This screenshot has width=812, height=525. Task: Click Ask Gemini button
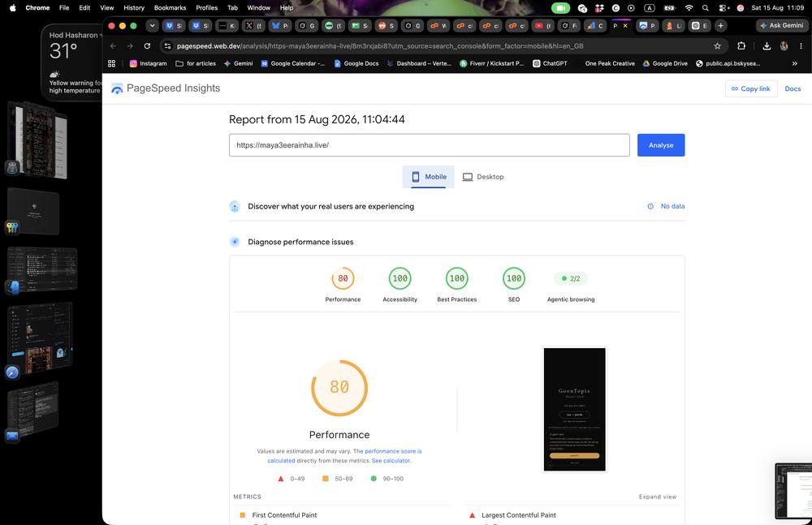[x=781, y=25]
